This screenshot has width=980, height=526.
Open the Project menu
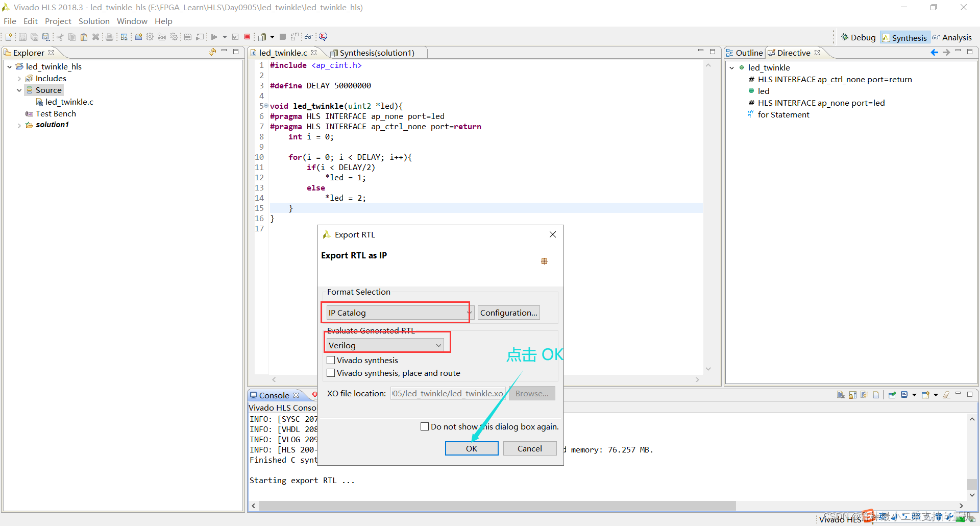click(58, 21)
